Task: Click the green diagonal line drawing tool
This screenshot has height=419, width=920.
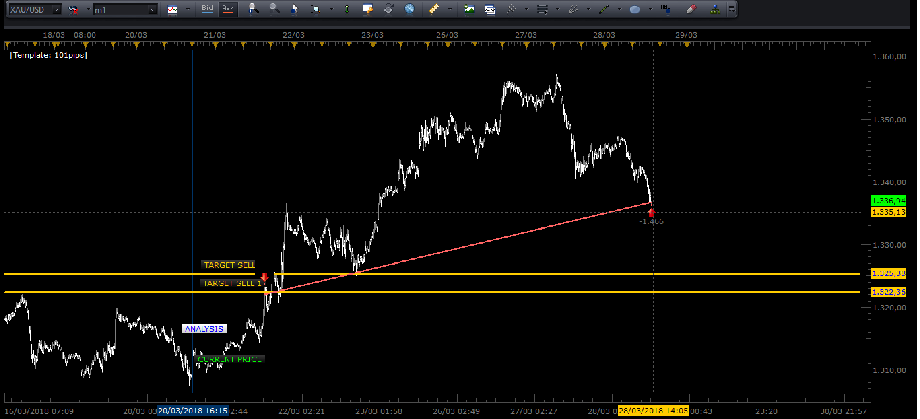Action: coord(604,9)
